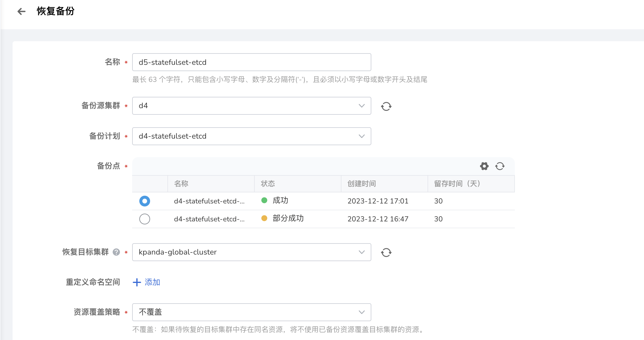Select the 17:01 successful backup radio
The image size is (644, 340).
coord(145,201)
